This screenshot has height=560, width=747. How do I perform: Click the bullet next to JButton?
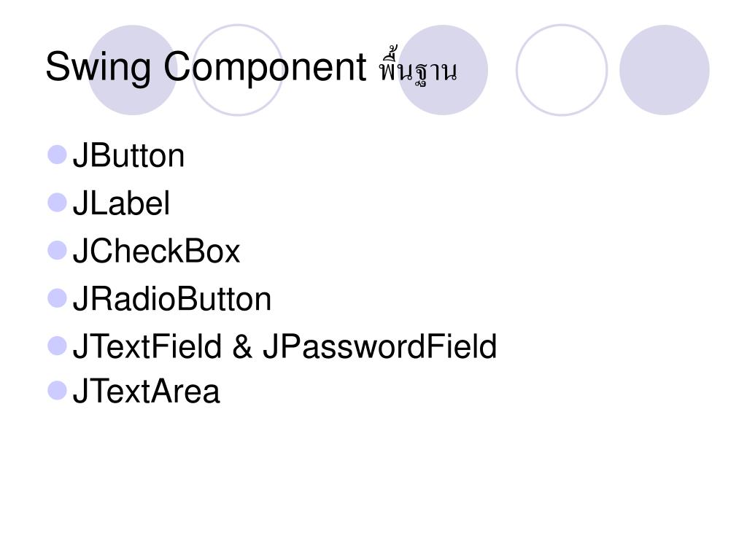point(57,155)
